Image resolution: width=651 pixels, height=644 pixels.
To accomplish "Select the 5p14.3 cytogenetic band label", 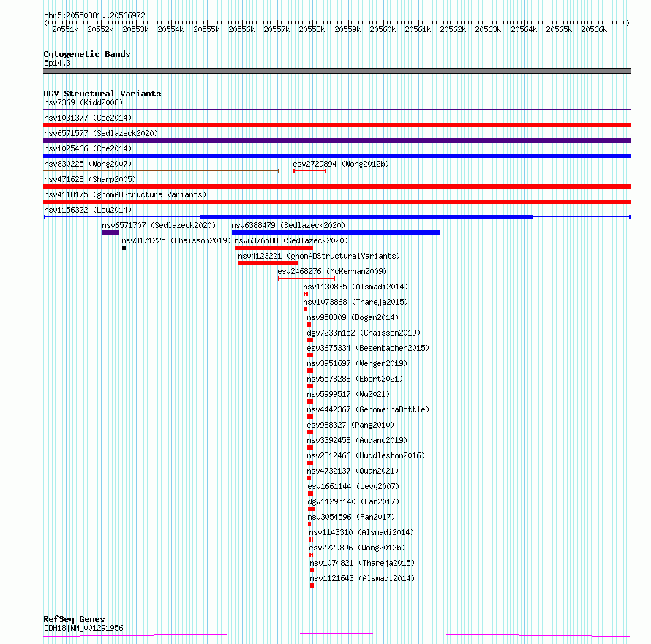I will click(x=57, y=63).
